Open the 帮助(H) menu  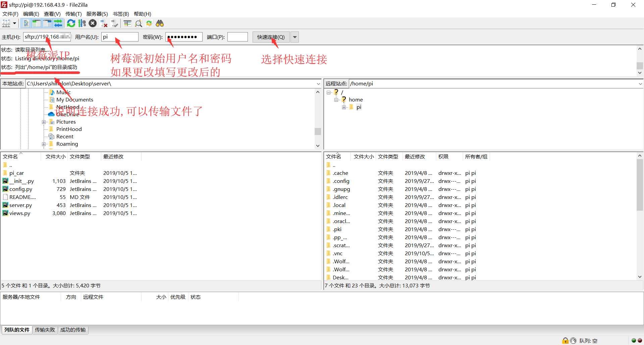coord(143,14)
